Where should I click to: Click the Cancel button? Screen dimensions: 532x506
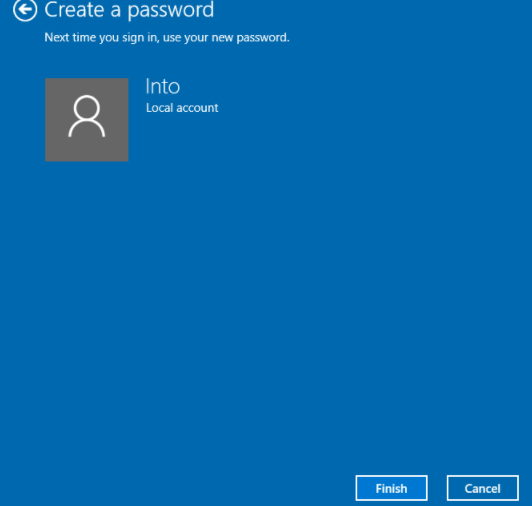pyautogui.click(x=482, y=488)
